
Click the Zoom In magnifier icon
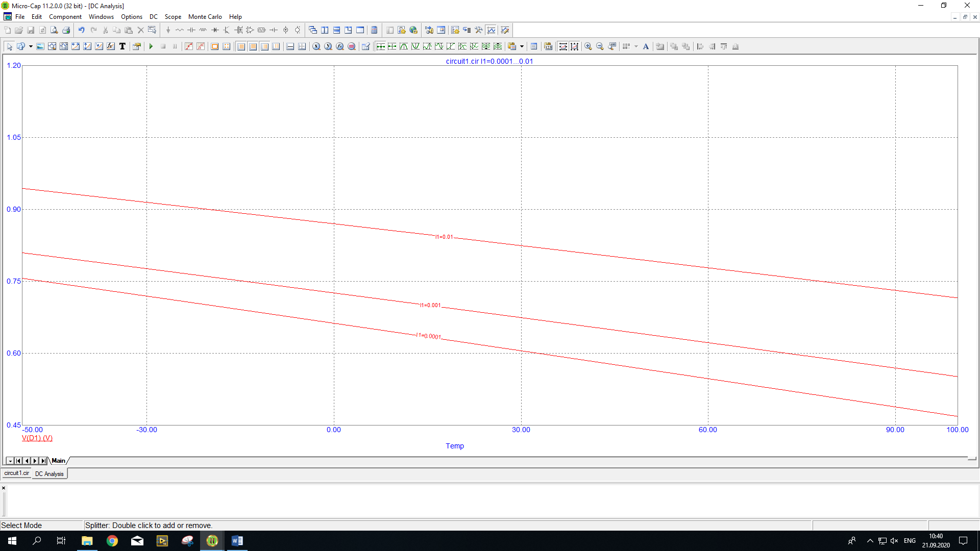point(588,46)
